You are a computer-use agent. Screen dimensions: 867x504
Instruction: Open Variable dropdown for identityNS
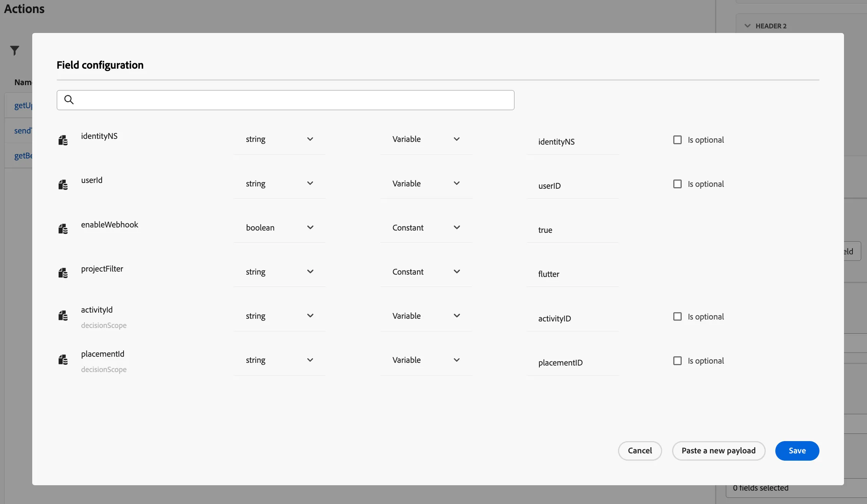coord(426,139)
